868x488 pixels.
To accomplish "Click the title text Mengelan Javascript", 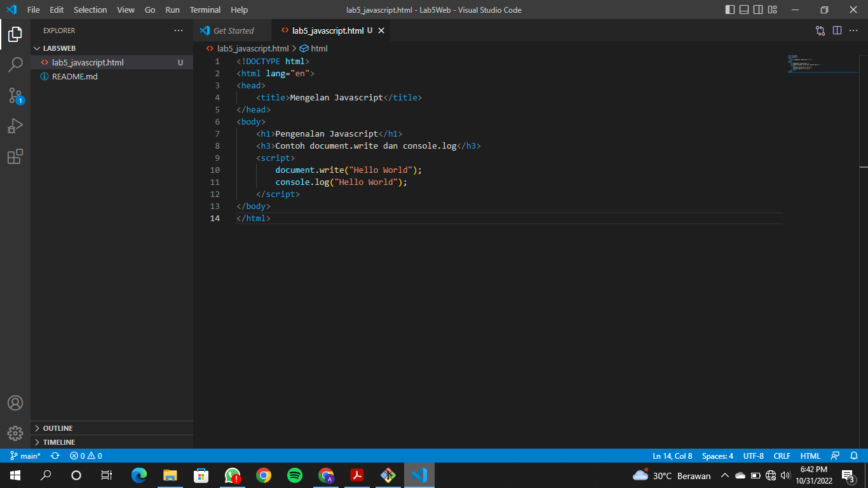I will pos(337,97).
